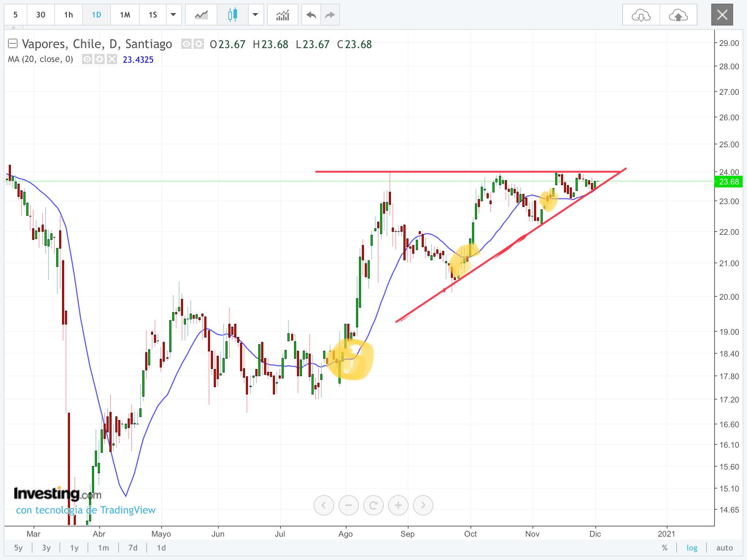747x560 pixels.
Task: Remove the MA indicator with X
Action: click(112, 59)
